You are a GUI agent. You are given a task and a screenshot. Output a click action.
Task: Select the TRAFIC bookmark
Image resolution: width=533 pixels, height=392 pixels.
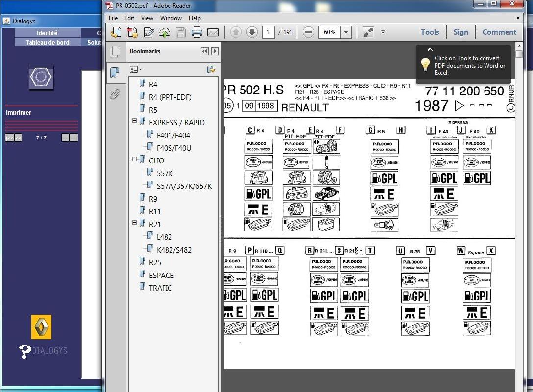click(160, 288)
